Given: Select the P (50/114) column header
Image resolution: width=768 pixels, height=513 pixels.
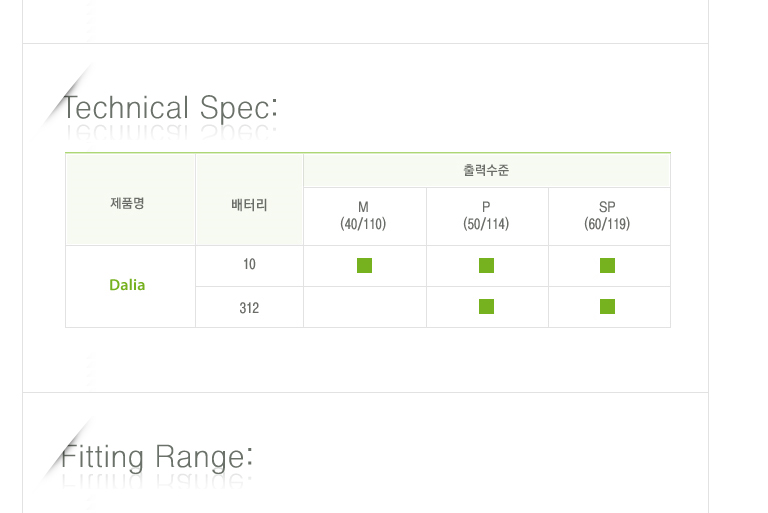Looking at the screenshot, I should [x=486, y=216].
